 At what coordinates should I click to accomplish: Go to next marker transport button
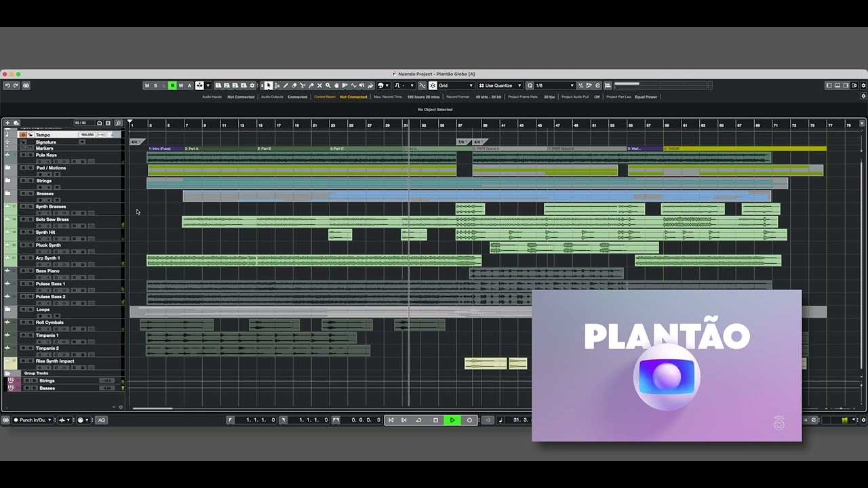click(x=404, y=420)
